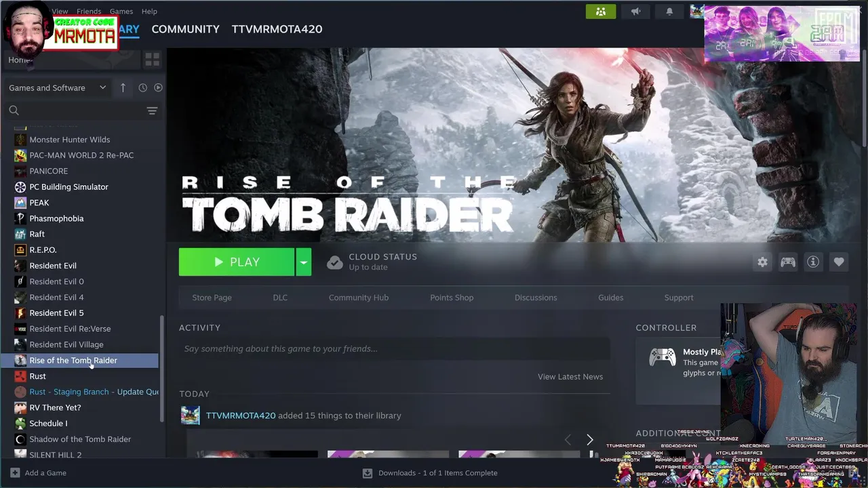Select Phasmophobia in library list
The height and width of the screenshot is (488, 868).
pyautogui.click(x=56, y=219)
